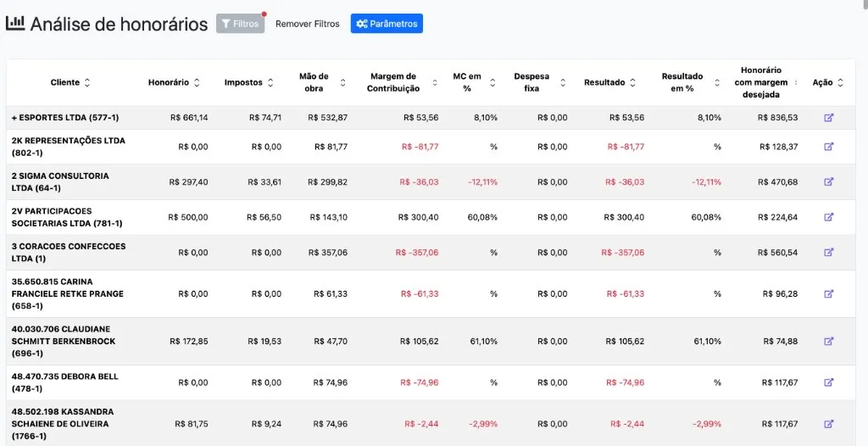The image size is (868, 446).
Task: Select client 3 CORACOES CONFECCOES LTDA (1)
Action: pos(69,252)
